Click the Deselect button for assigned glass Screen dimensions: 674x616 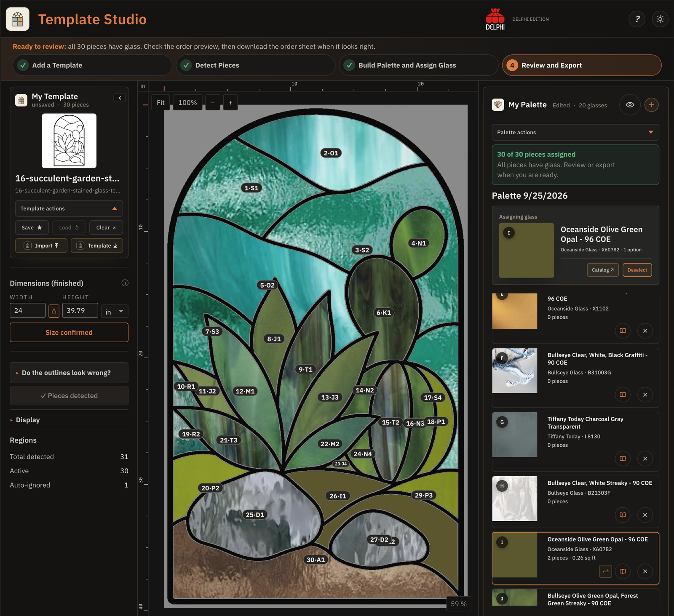click(637, 270)
